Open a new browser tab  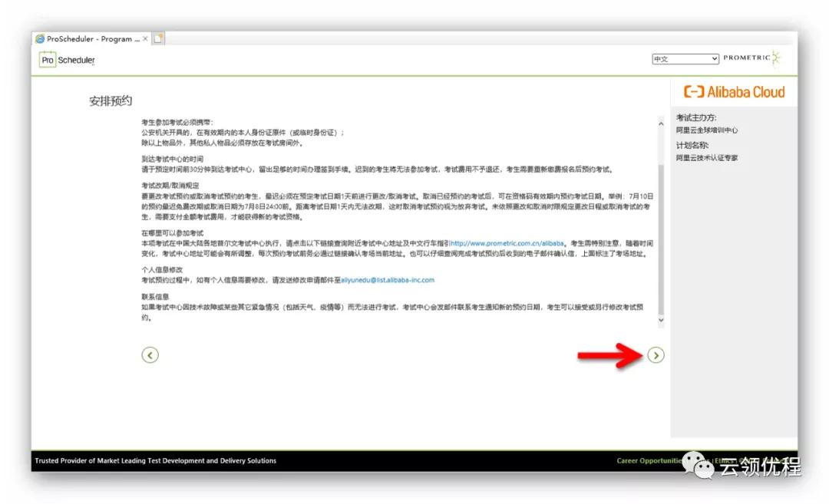pyautogui.click(x=158, y=38)
